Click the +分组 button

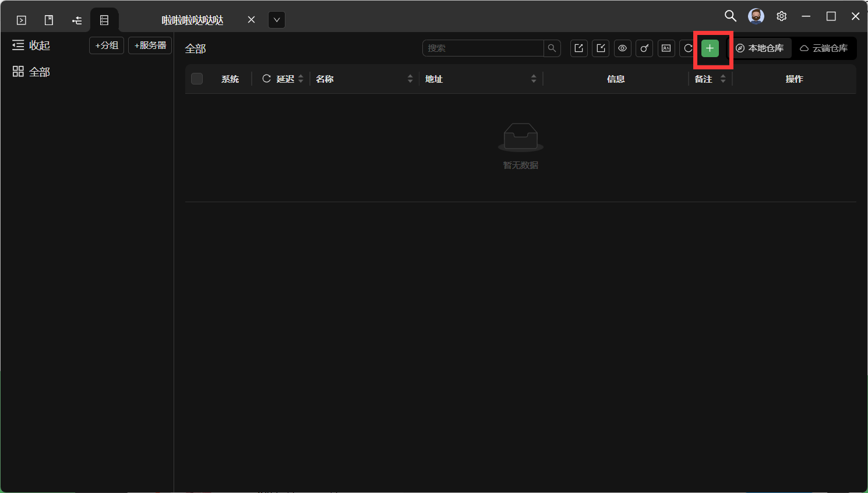[107, 45]
